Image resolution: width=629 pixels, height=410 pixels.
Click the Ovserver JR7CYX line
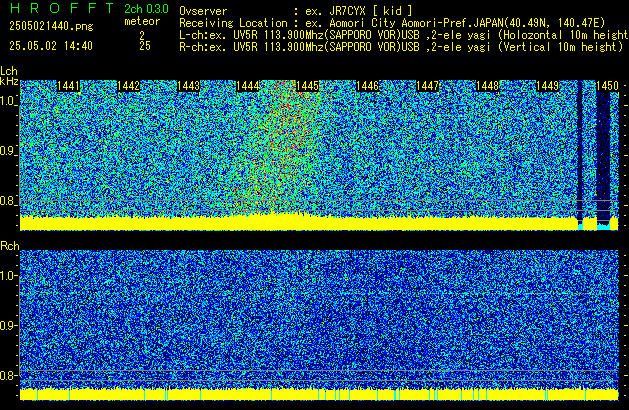[x=296, y=11]
